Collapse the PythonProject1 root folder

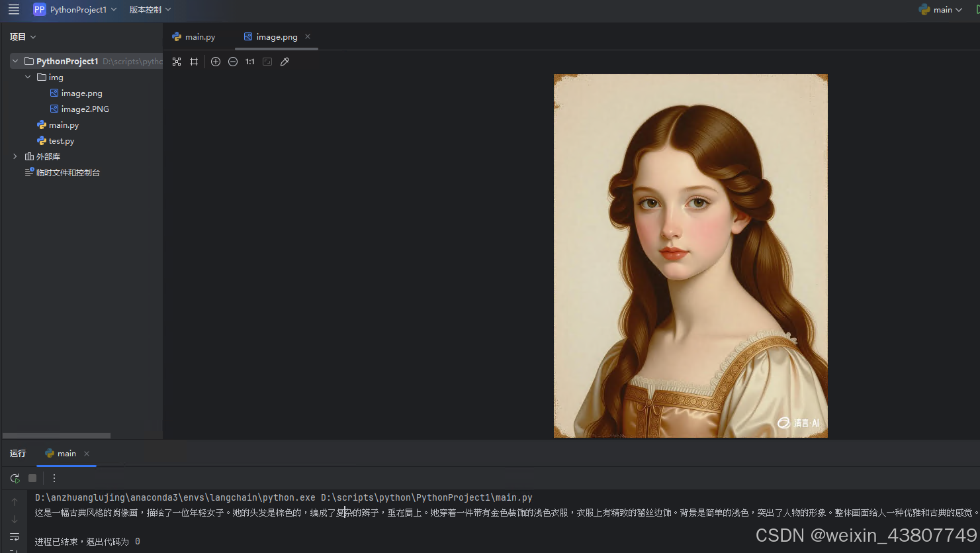(x=15, y=61)
